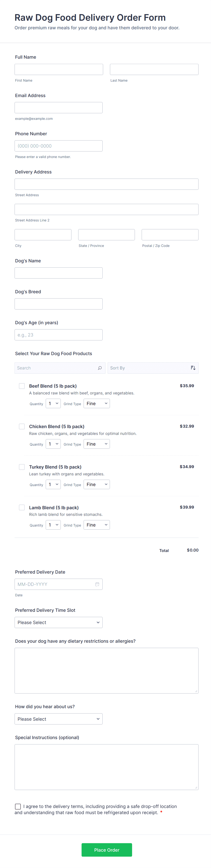Viewport: 211px width, 868px height.
Task: Click the Phone Number field
Action: coord(59,146)
